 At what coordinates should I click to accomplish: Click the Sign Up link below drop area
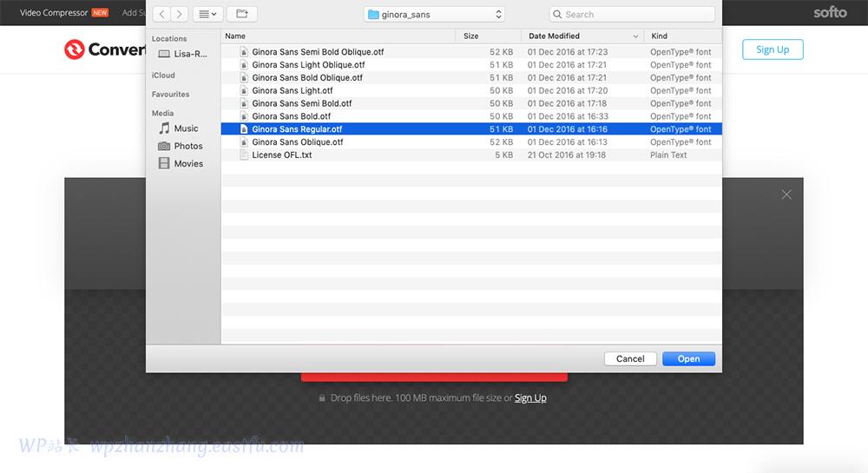[x=530, y=397]
